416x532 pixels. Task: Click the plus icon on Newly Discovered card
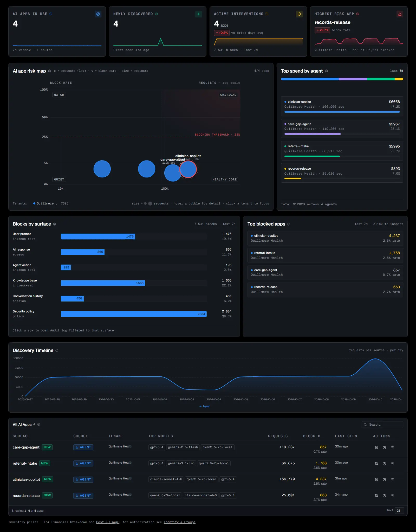[x=199, y=14]
